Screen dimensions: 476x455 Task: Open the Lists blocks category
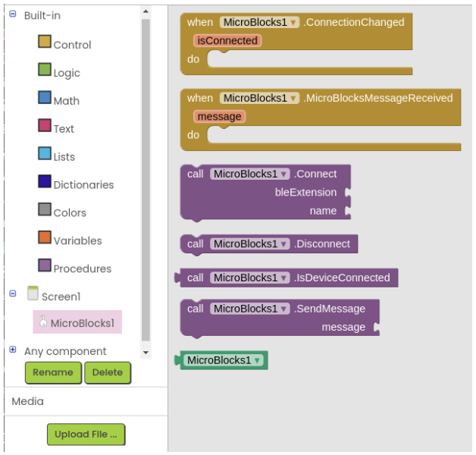[x=56, y=155]
